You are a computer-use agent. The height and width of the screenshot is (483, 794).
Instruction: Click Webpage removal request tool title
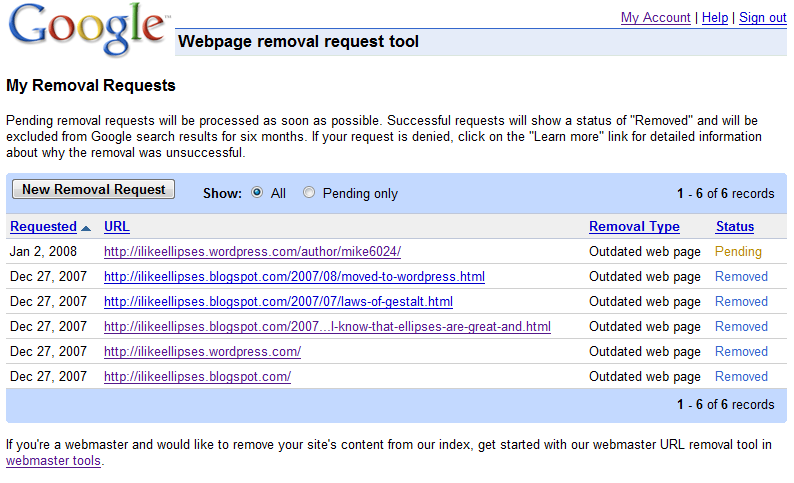click(x=298, y=41)
